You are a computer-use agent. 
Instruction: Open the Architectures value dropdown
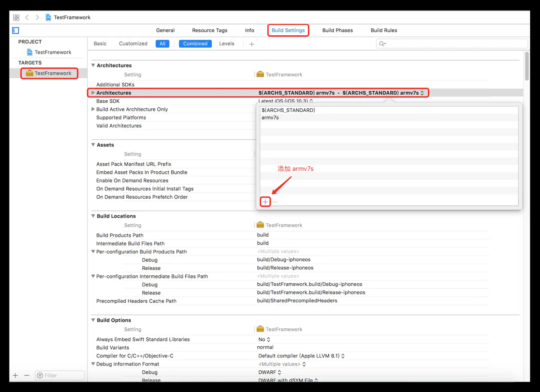click(x=422, y=93)
